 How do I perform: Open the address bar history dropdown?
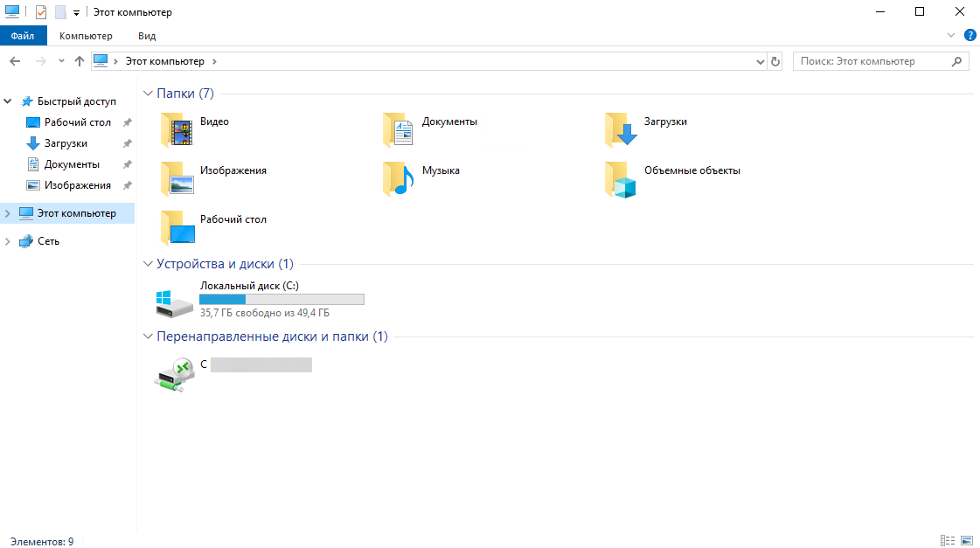(760, 62)
